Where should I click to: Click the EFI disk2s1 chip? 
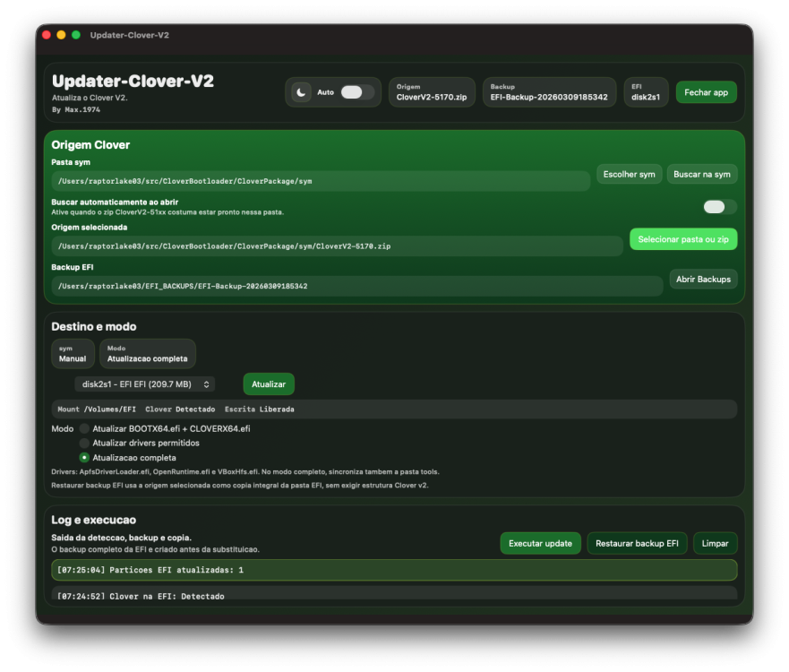tap(646, 92)
